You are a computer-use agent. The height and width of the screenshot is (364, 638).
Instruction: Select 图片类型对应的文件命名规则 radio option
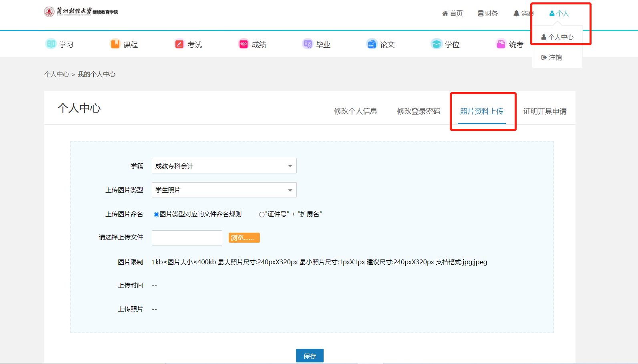156,215
